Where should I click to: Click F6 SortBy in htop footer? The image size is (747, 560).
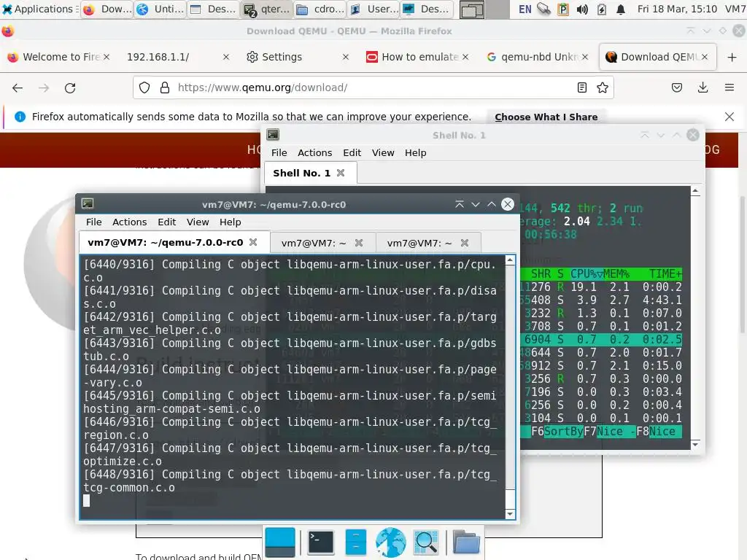(557, 432)
